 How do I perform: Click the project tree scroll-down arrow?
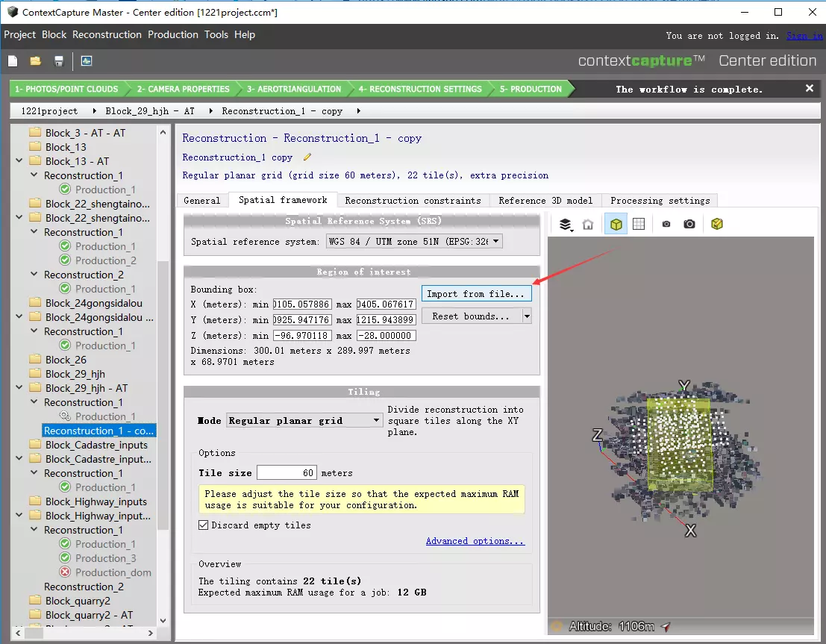[x=163, y=620]
